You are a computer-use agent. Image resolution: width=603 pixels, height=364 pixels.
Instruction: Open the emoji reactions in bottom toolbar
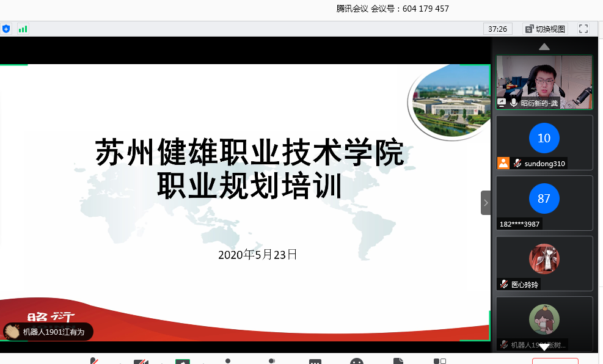coord(357,362)
